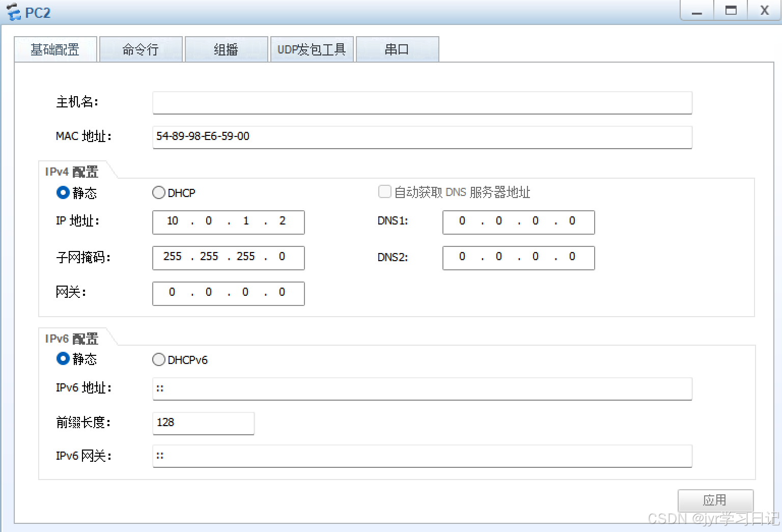Open the 组播 tab
The width and height of the screenshot is (782, 532).
pyautogui.click(x=226, y=49)
